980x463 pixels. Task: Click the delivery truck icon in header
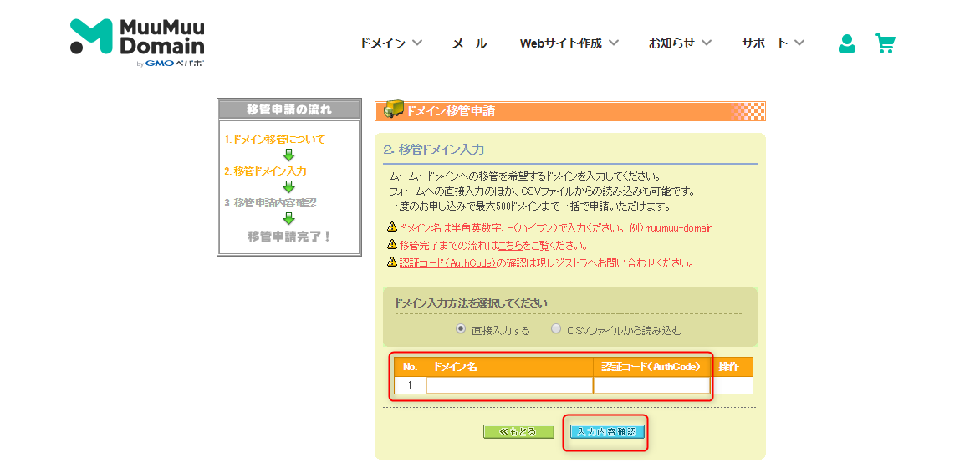click(393, 110)
